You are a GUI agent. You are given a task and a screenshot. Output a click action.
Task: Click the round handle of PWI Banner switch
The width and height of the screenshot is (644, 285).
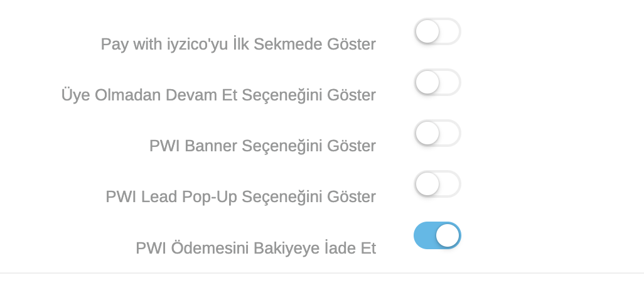coord(427,133)
